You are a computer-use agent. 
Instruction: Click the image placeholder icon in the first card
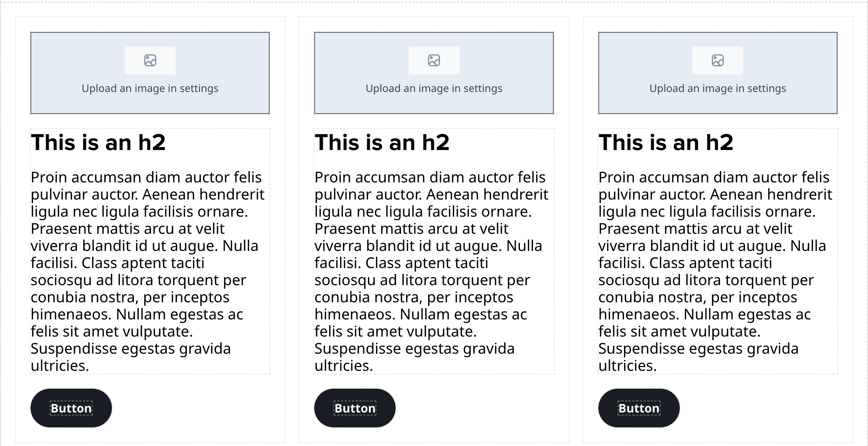[150, 60]
